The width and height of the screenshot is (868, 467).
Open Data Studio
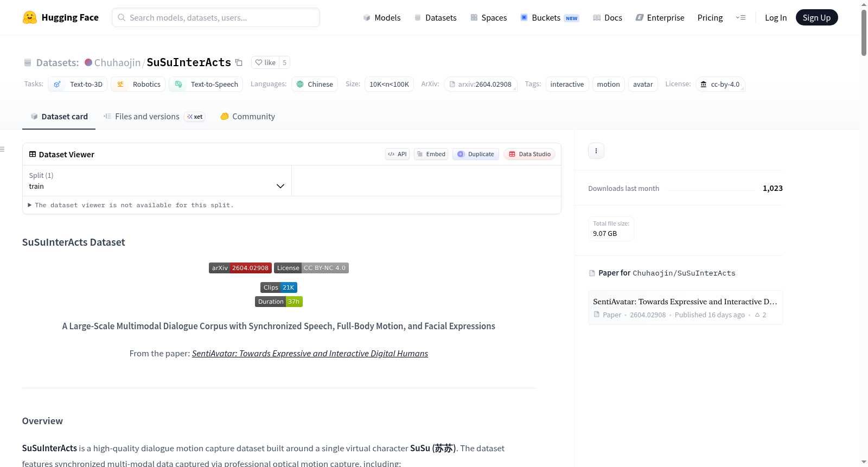529,154
